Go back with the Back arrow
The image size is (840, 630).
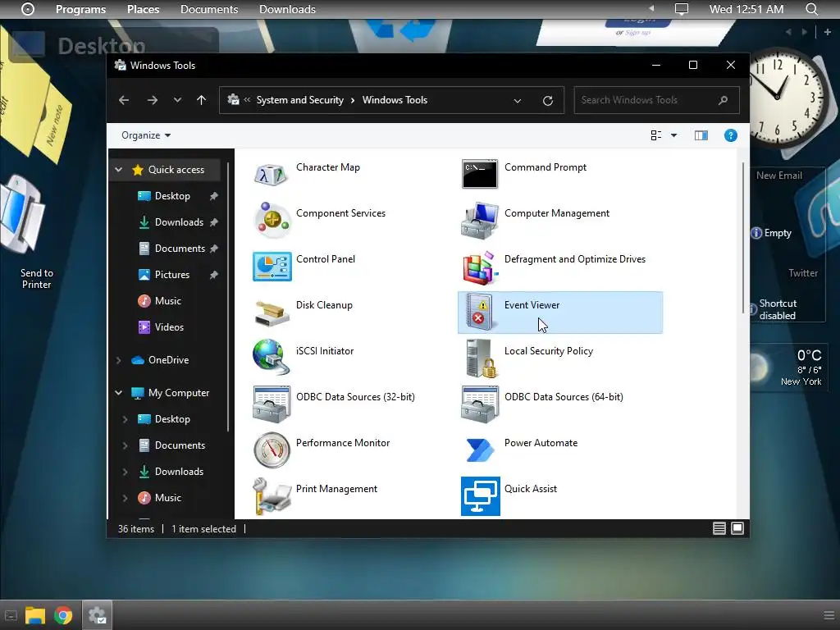coord(124,100)
